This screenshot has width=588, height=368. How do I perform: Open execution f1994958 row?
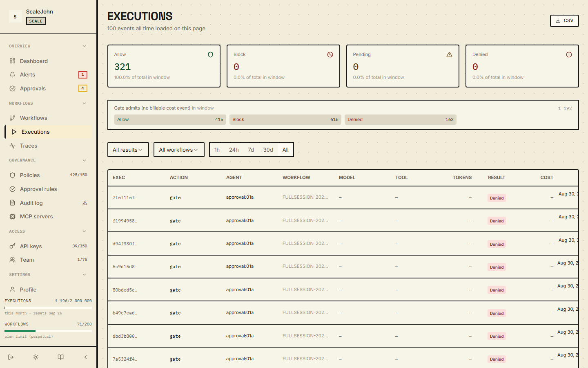click(x=343, y=221)
